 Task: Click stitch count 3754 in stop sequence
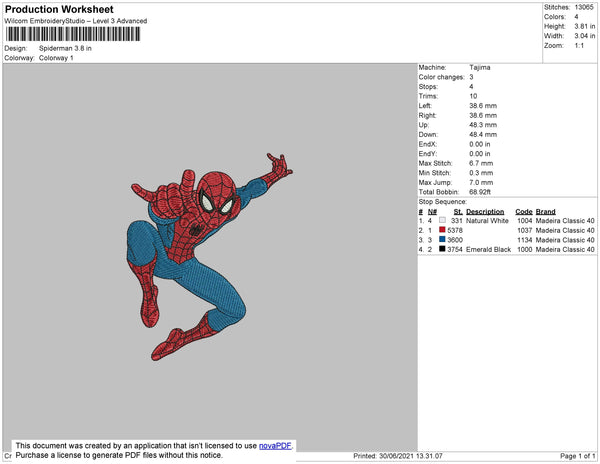click(455, 249)
